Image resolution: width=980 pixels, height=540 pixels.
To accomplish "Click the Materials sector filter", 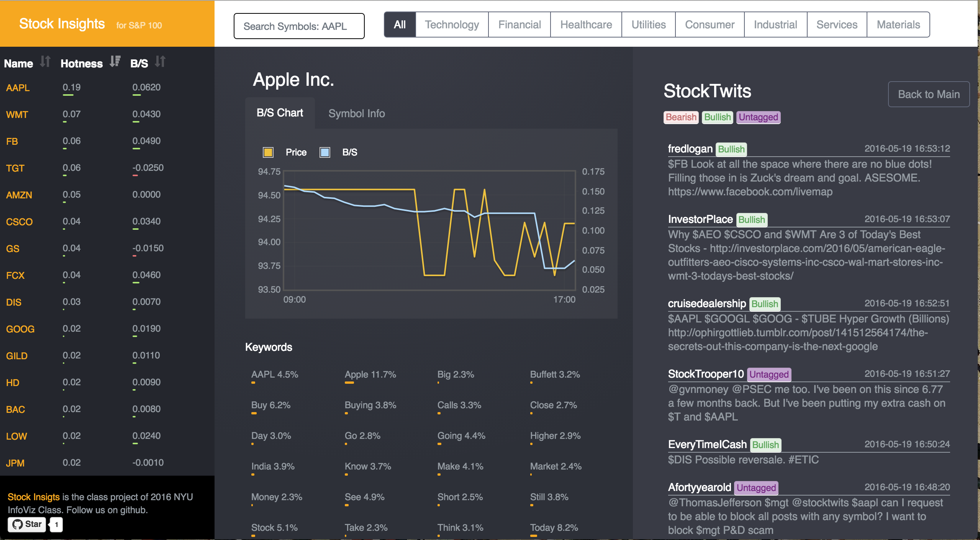I will coord(898,25).
